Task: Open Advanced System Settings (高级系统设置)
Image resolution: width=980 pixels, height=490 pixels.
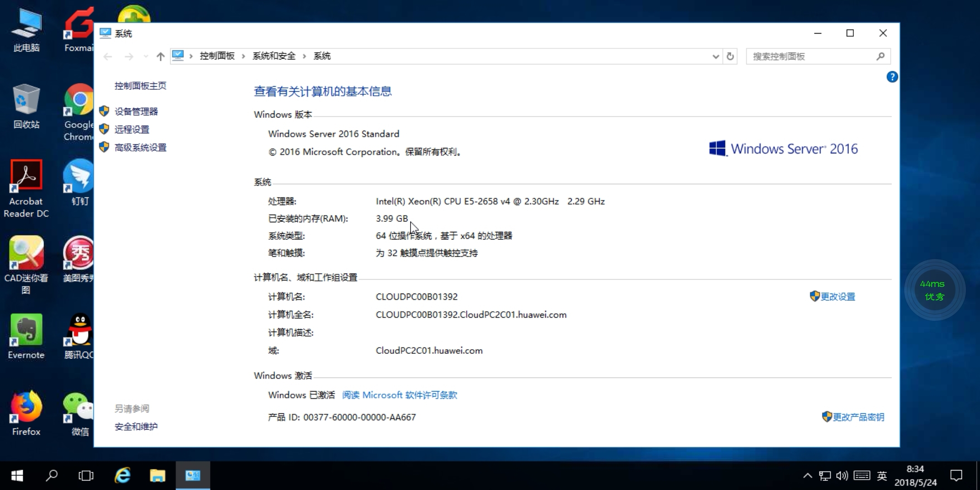Action: click(140, 147)
